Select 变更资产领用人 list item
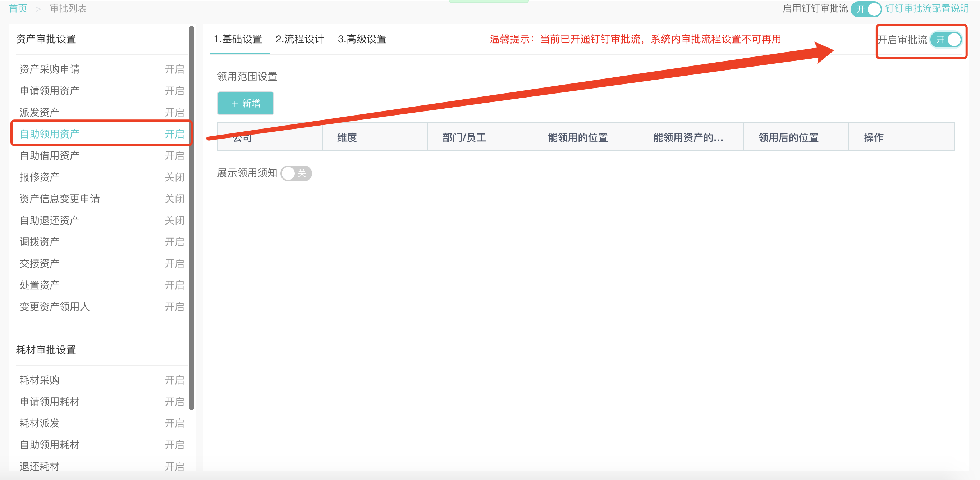980x480 pixels. pyautogui.click(x=54, y=307)
